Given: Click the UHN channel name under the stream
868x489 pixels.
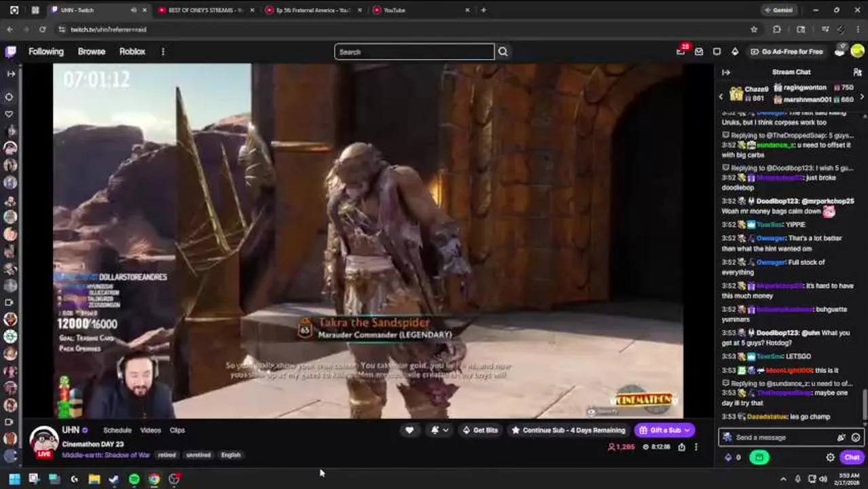Looking at the screenshot, I should (71, 430).
